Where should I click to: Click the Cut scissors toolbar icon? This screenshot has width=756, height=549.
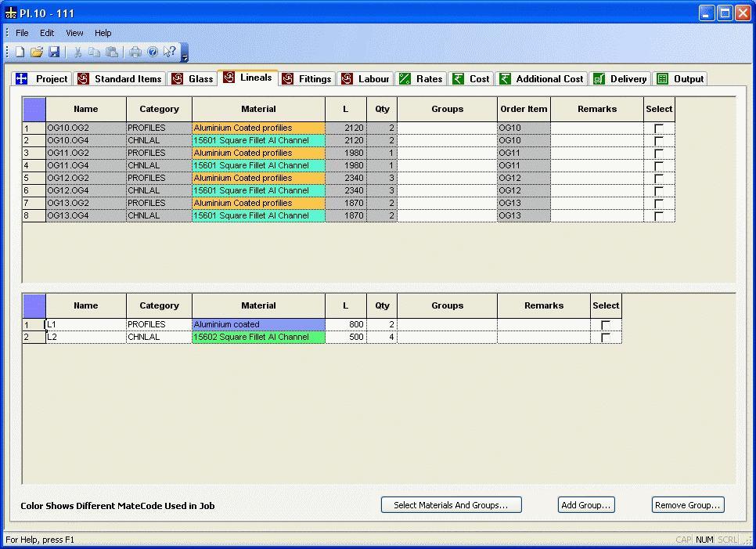coord(77,52)
